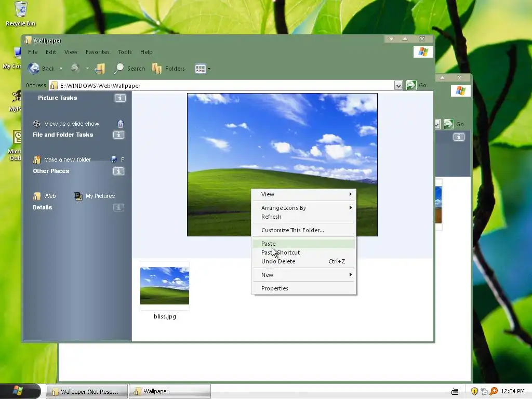532x399 pixels.
Task: Expand the Details section
Action: pyautogui.click(x=118, y=207)
